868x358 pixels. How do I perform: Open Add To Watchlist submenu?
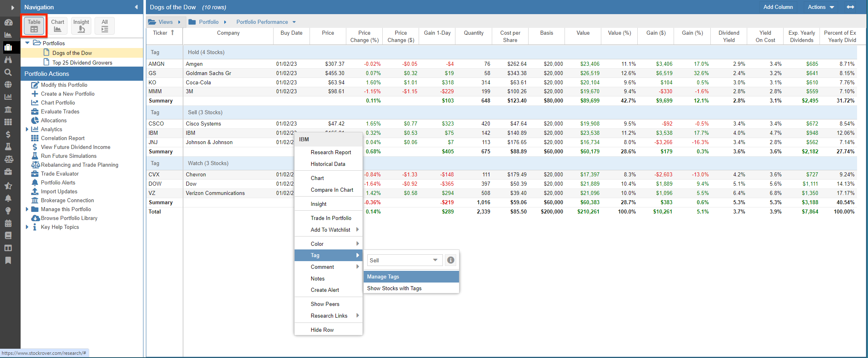(x=329, y=230)
